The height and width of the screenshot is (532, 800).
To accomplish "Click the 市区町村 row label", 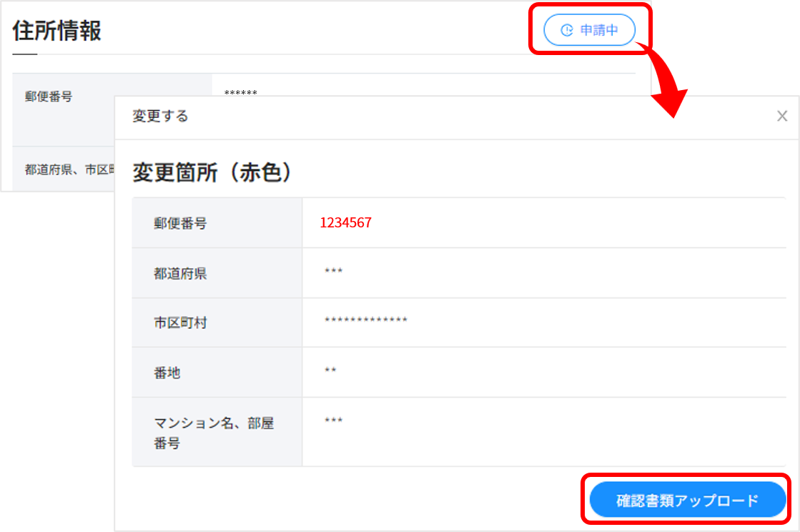I will coord(180,323).
